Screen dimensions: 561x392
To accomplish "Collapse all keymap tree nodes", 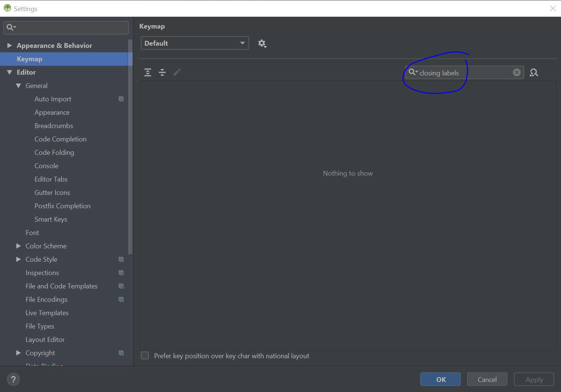I will pos(162,72).
